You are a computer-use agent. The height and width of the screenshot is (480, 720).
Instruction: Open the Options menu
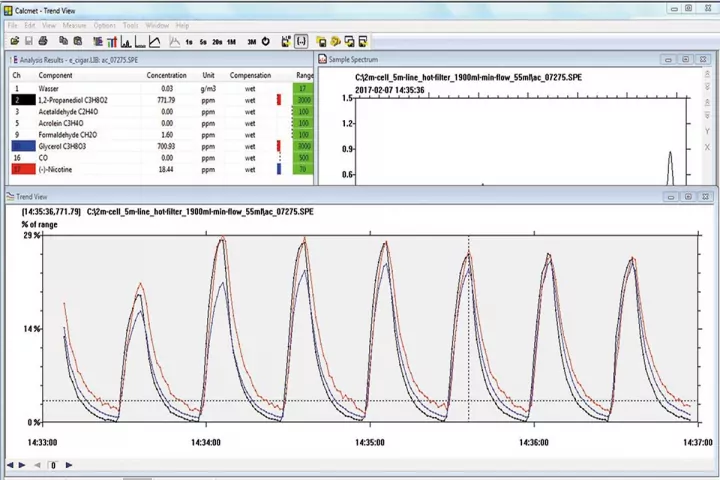pos(104,25)
